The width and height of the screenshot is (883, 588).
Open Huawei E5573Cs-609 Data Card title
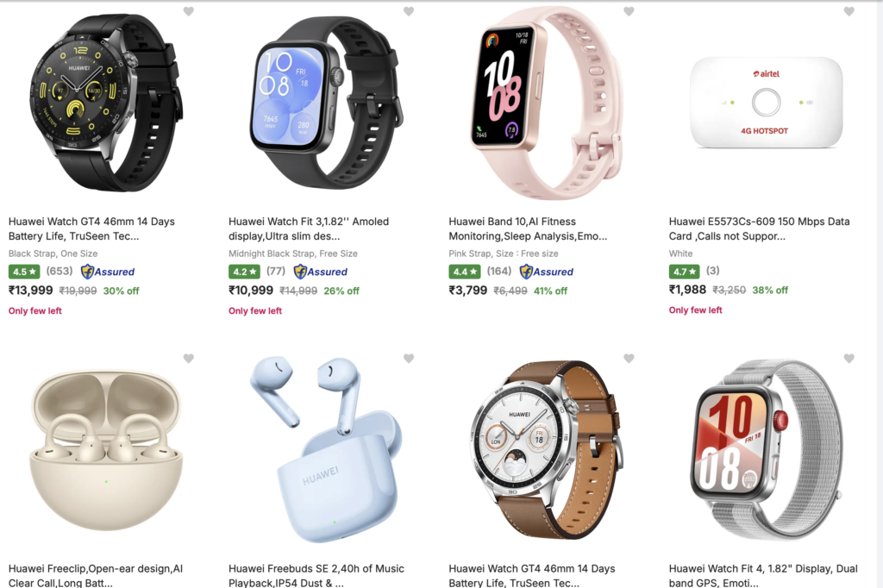[759, 228]
